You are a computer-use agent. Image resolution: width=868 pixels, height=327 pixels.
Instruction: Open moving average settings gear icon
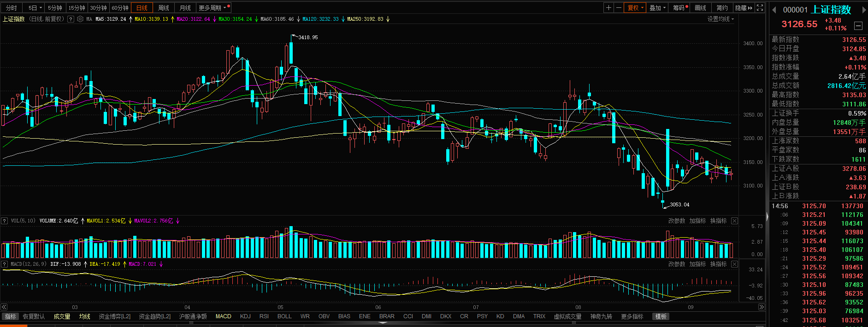click(x=80, y=19)
